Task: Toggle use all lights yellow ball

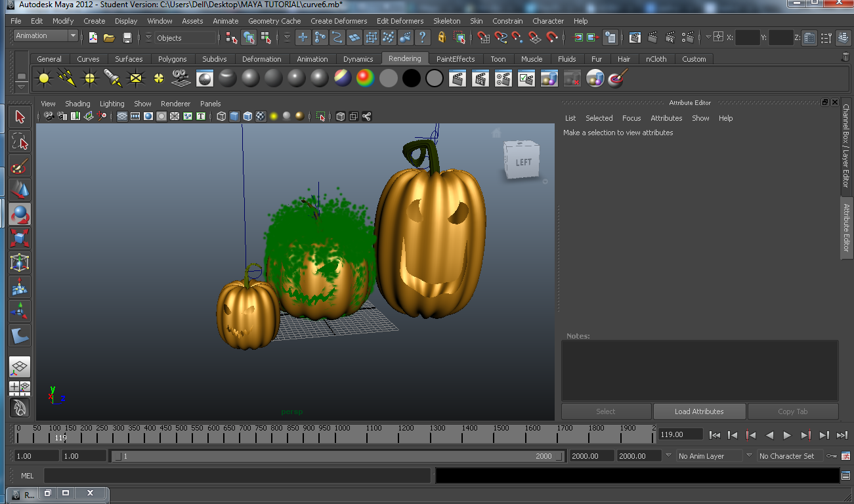Action: coord(274,116)
